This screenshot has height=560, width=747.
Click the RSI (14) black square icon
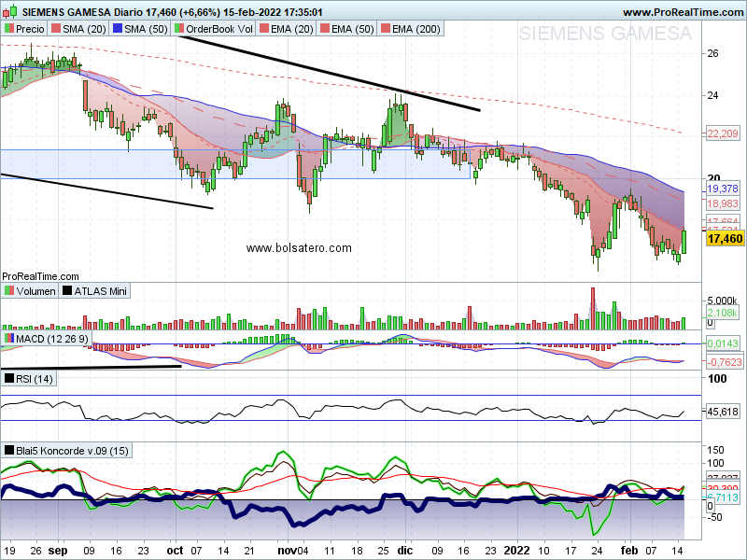coord(9,379)
